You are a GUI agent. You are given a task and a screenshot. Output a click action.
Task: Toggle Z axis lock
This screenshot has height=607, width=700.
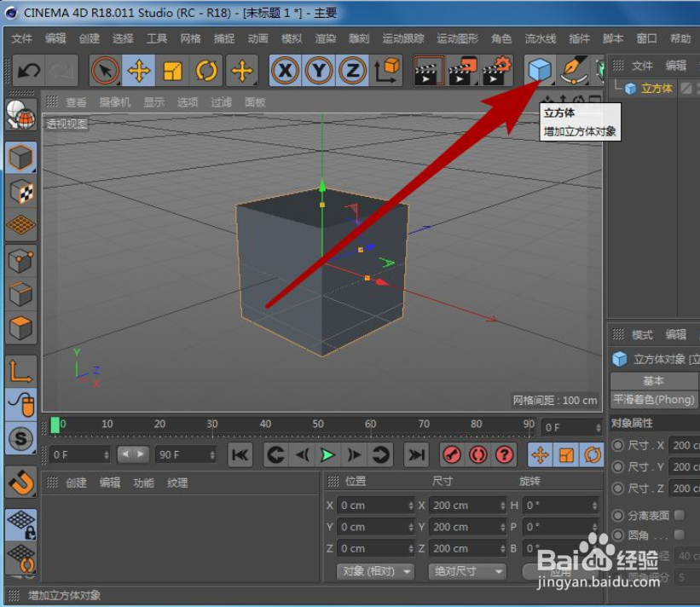[x=352, y=70]
